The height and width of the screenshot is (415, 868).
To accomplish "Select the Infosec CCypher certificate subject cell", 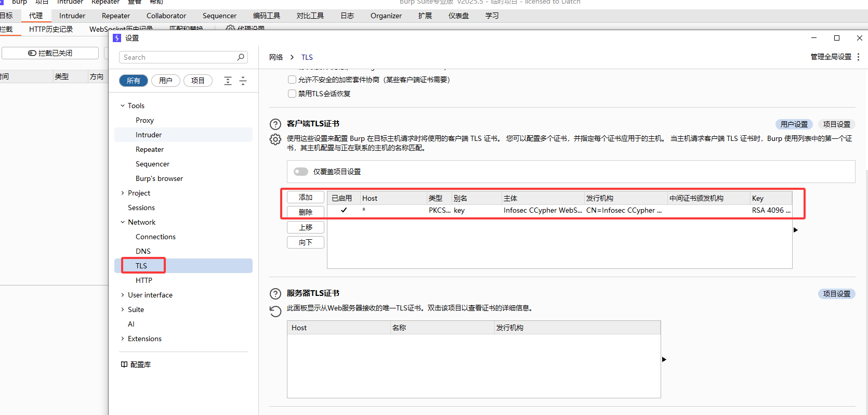I will pos(543,211).
